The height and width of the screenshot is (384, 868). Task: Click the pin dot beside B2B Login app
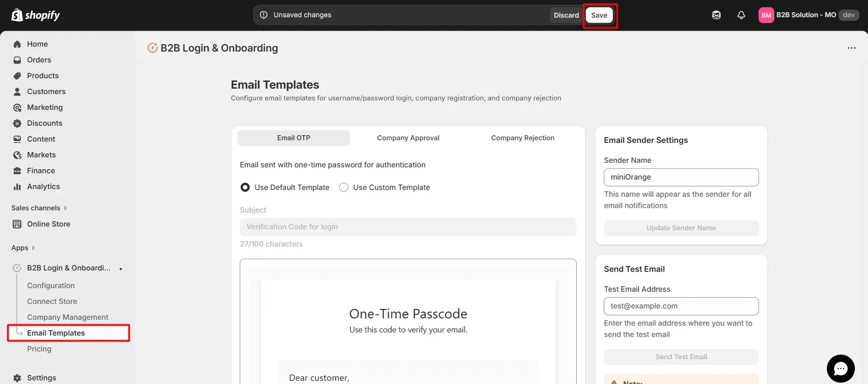click(121, 269)
